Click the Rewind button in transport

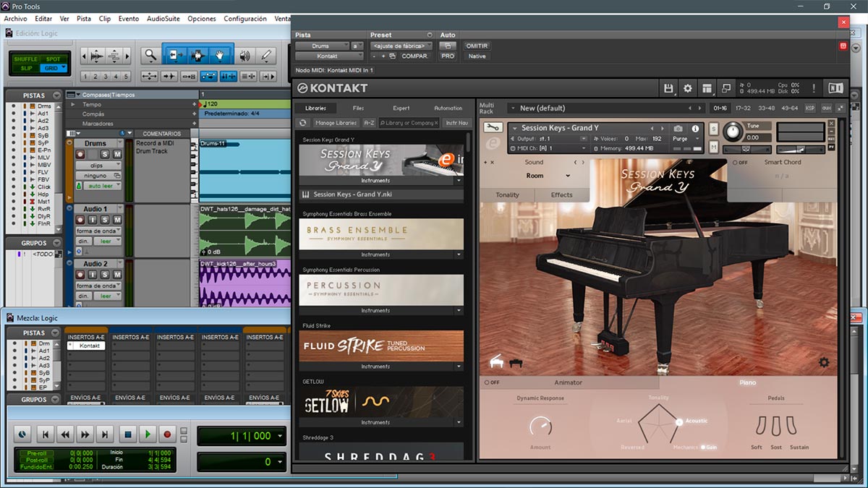tap(66, 435)
